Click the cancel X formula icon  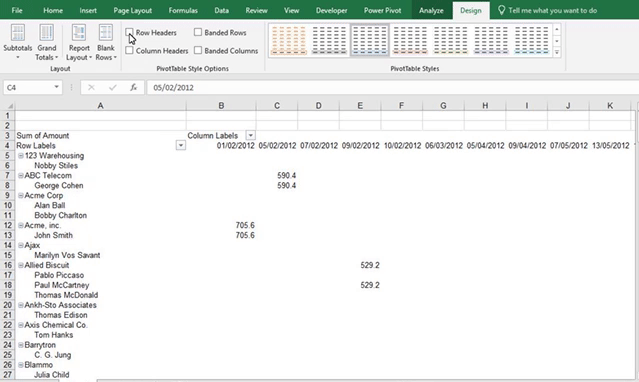pyautogui.click(x=91, y=87)
